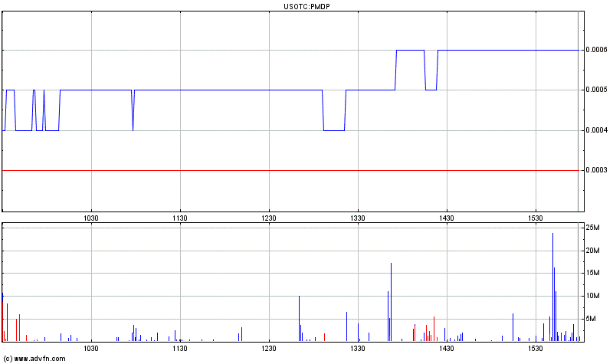Click the USOTC:PMDP chart title
The image size is (613, 364).
click(x=306, y=6)
